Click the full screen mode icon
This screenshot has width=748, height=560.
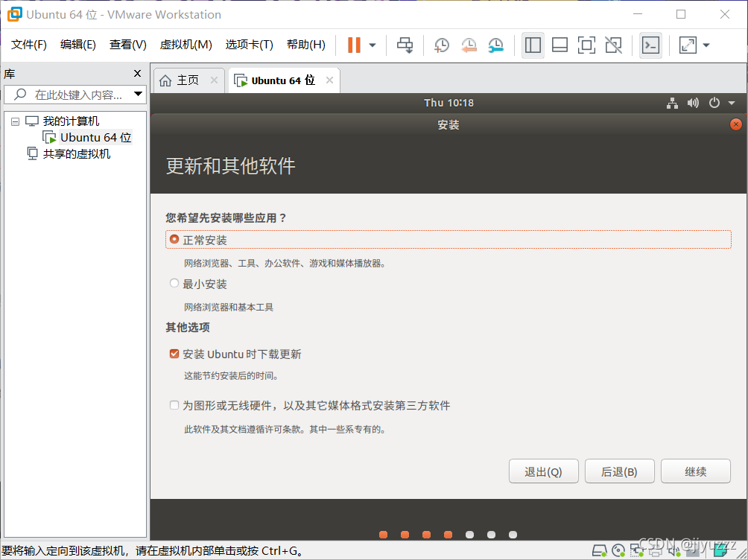pos(688,45)
